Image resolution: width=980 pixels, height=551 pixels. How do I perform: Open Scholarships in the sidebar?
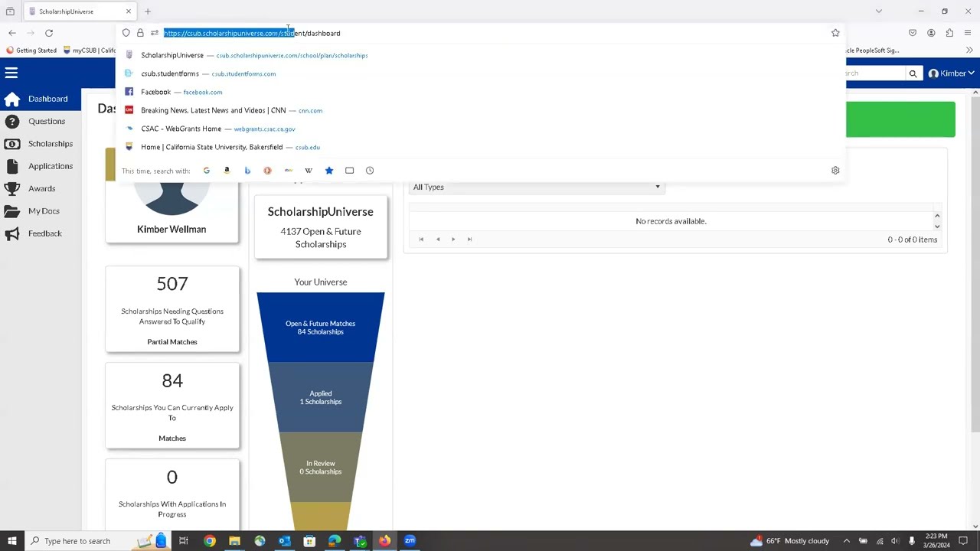click(41, 144)
